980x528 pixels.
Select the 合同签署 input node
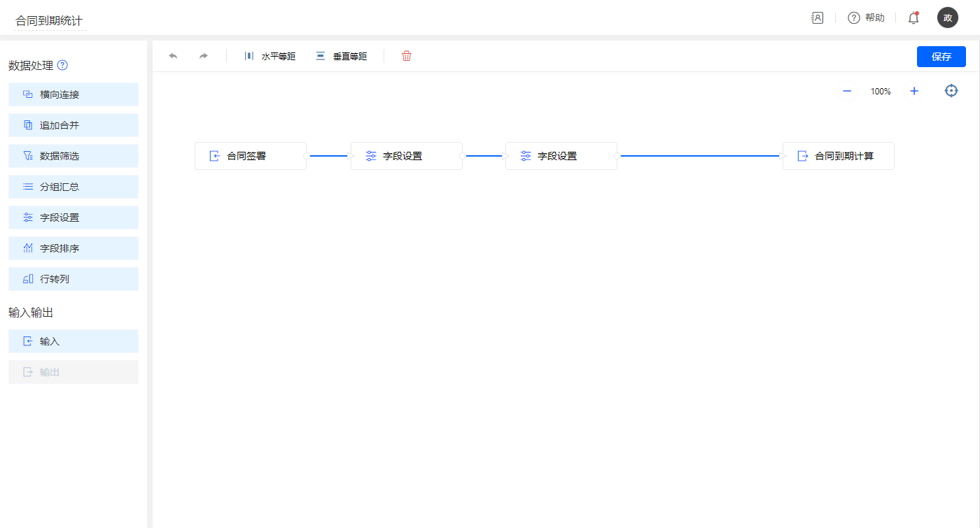click(250, 156)
